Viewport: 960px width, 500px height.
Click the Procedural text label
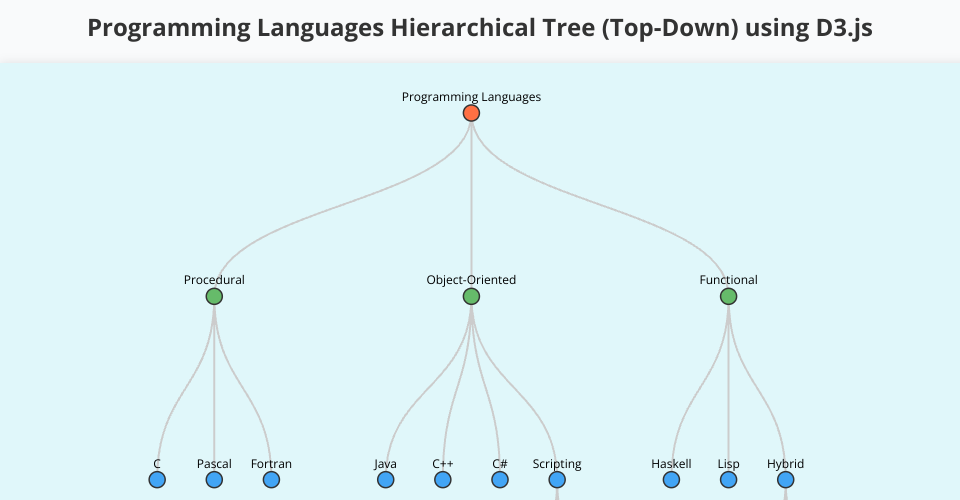pos(214,280)
